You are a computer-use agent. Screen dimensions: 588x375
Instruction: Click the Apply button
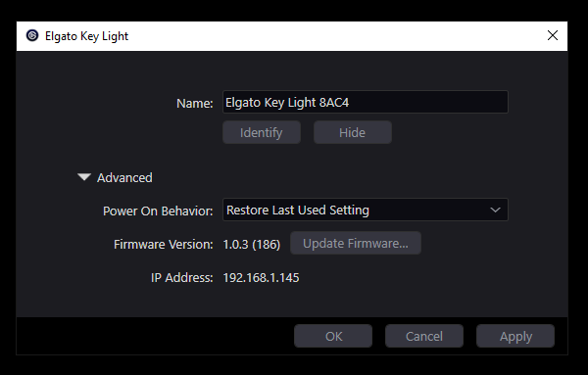pos(515,336)
